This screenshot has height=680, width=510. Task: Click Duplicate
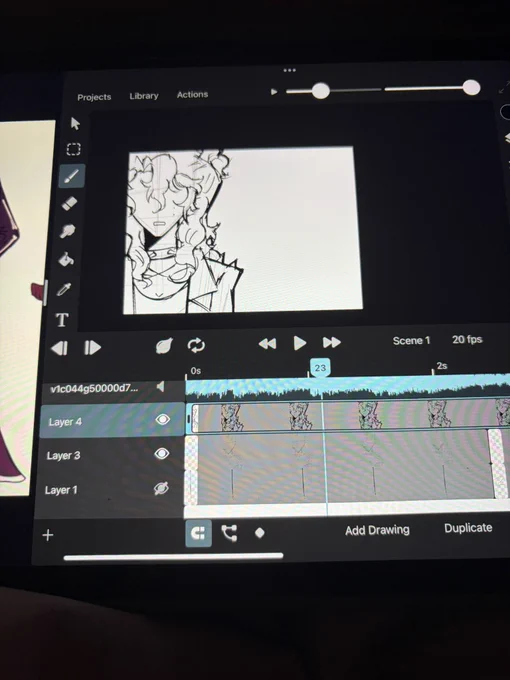[x=468, y=528]
